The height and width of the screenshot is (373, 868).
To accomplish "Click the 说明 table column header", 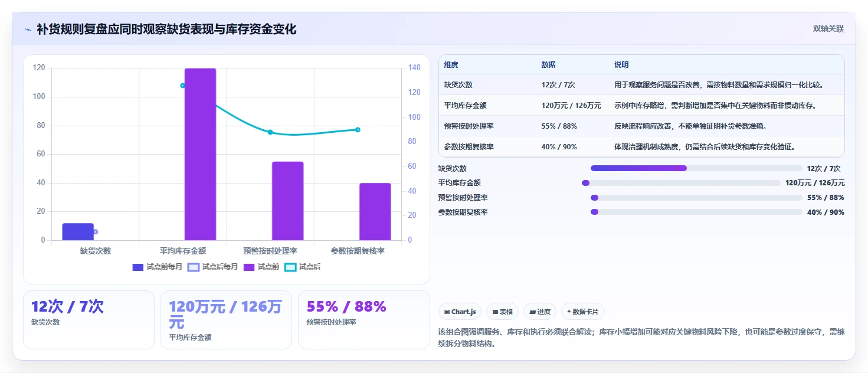I will click(621, 65).
